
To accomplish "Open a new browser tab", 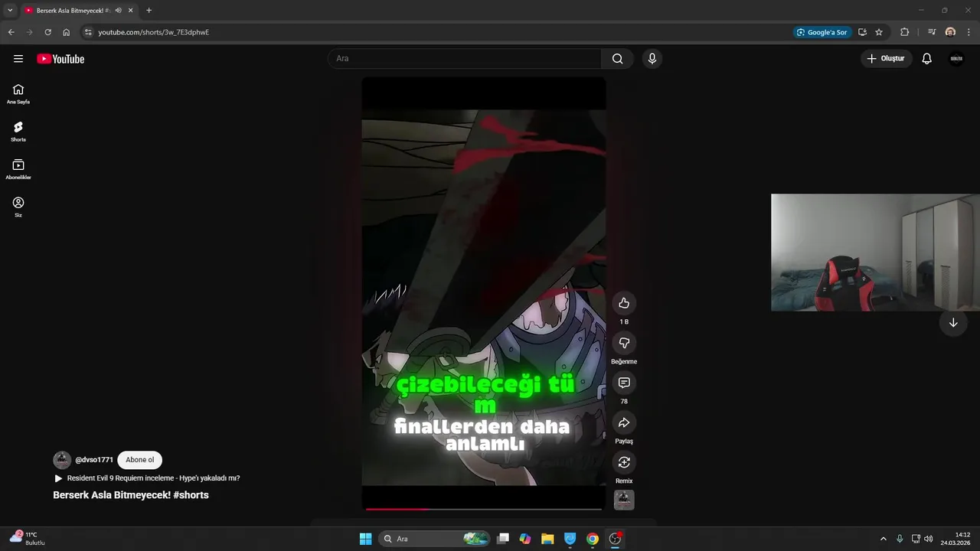I will [149, 11].
